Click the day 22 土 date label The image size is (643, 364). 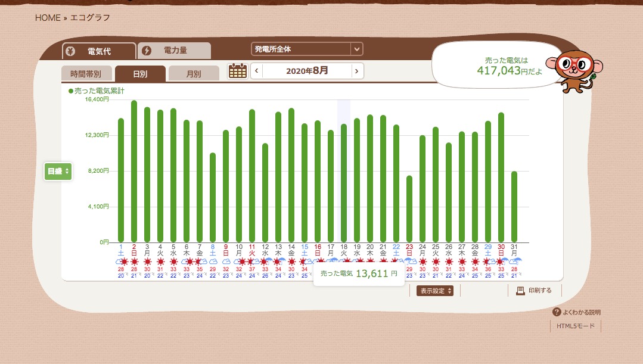point(396,250)
